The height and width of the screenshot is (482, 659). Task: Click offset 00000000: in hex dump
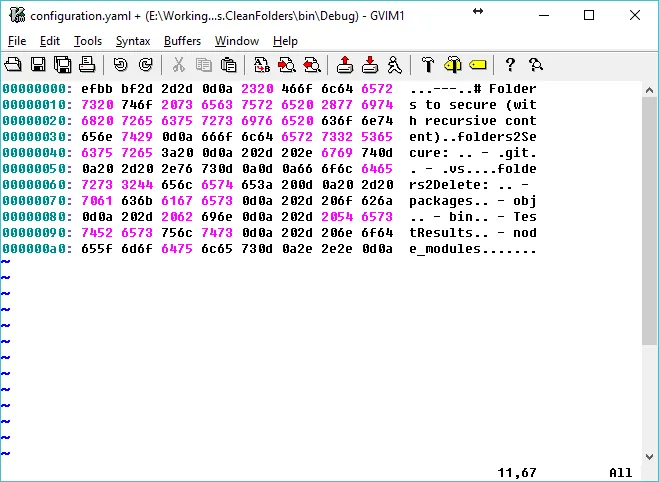(37, 89)
